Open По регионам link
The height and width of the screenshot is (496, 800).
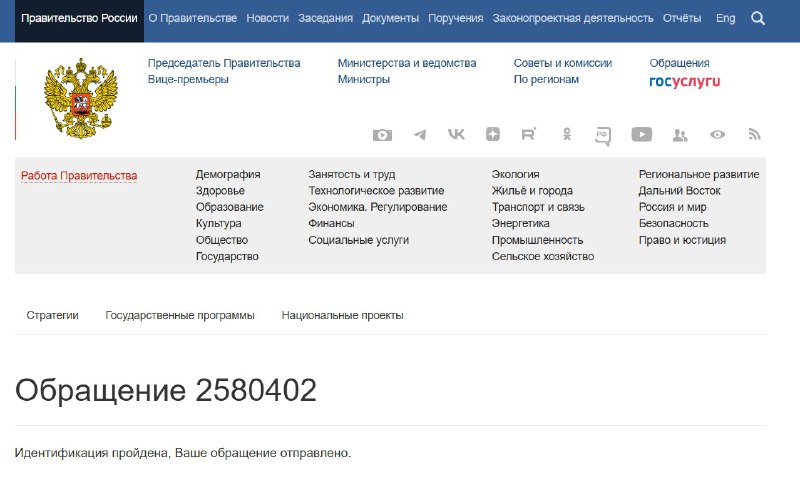(546, 80)
